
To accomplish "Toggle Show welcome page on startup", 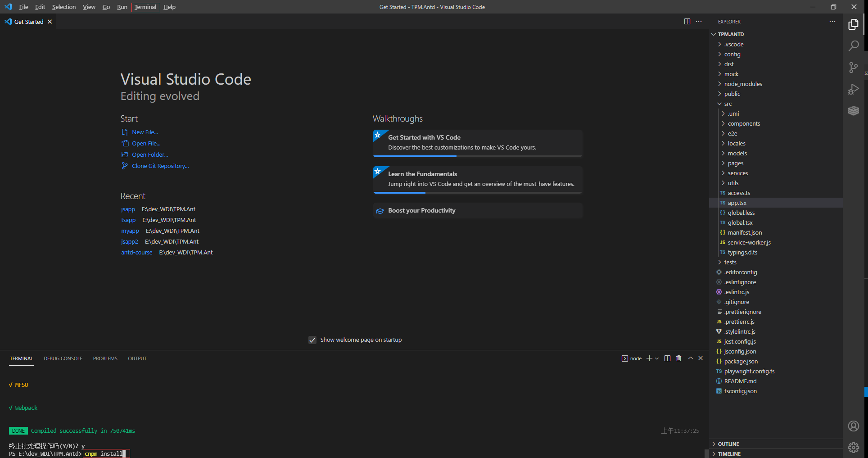I will coord(312,340).
